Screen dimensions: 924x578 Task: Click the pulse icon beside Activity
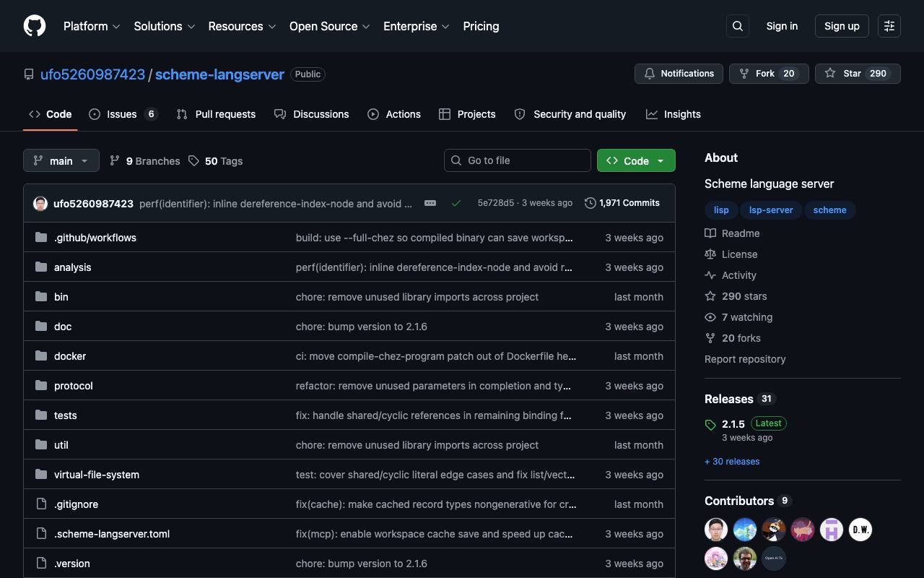tap(710, 275)
